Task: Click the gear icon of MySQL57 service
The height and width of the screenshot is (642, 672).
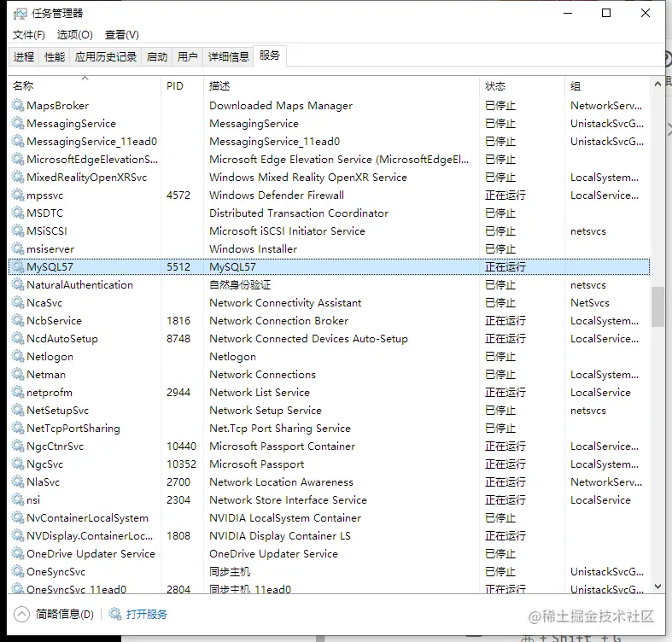Action: [x=18, y=267]
